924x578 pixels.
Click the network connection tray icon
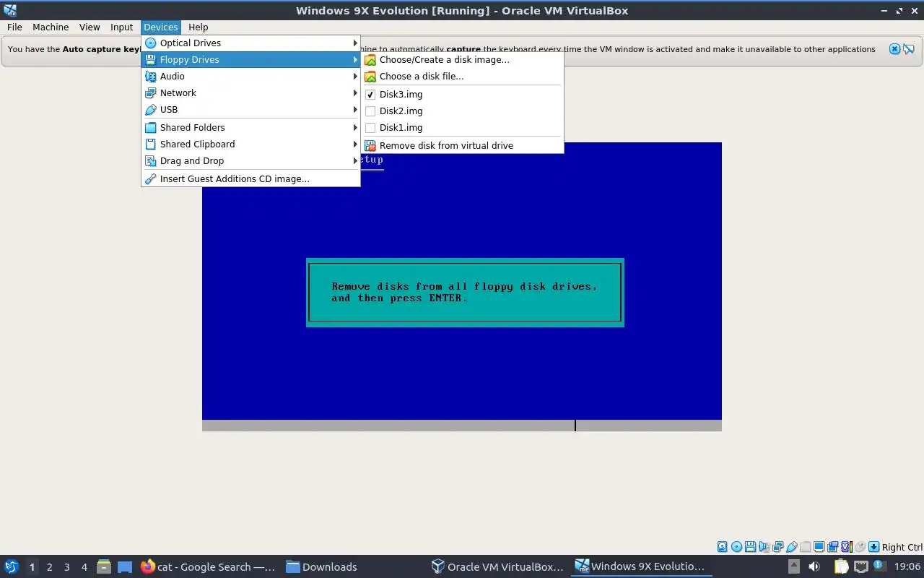[861, 566]
